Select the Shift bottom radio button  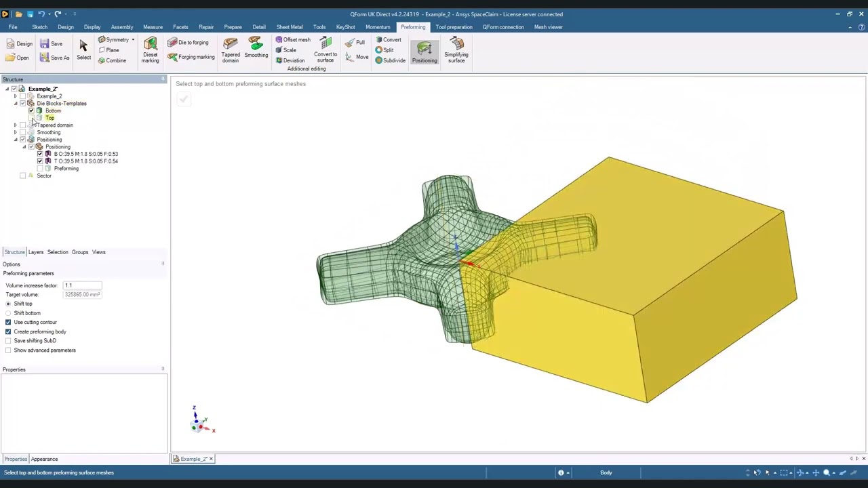[8, 313]
